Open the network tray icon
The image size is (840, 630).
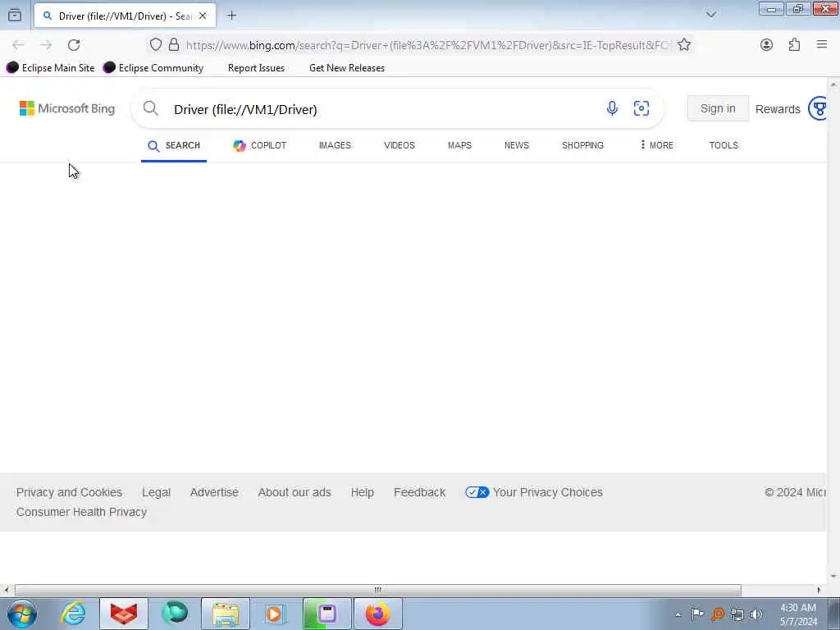[737, 614]
